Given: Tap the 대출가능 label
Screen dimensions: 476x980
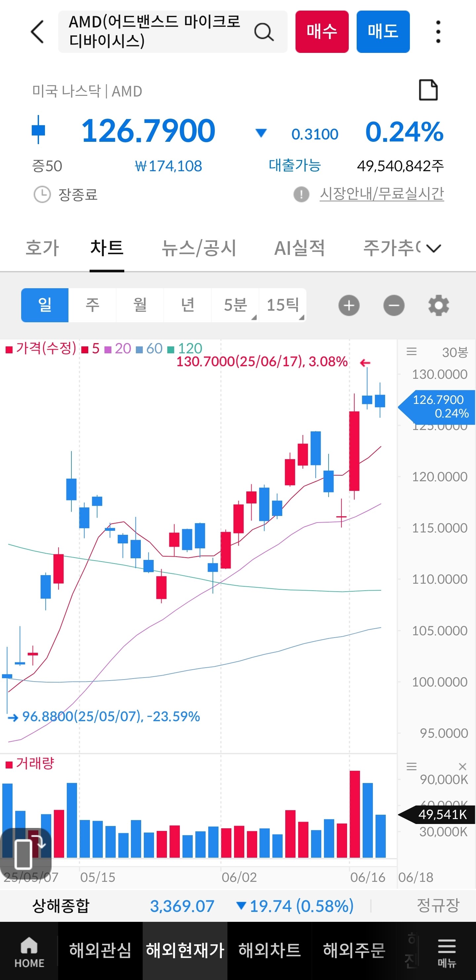Looking at the screenshot, I should [295, 165].
